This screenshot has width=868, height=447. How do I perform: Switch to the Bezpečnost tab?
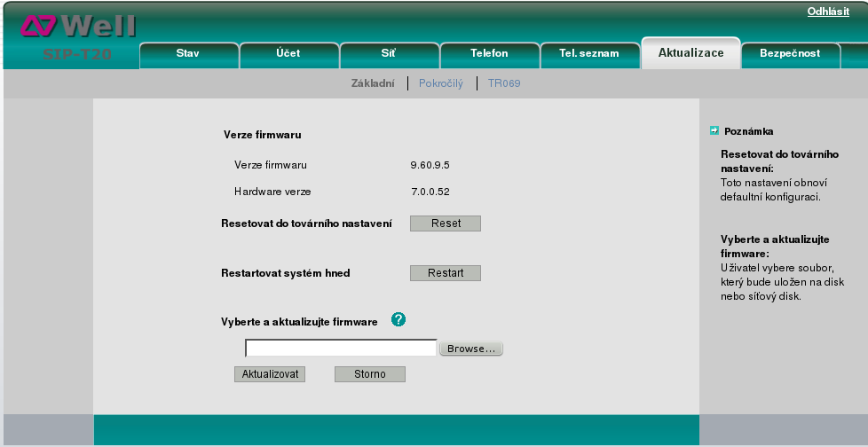(x=790, y=53)
